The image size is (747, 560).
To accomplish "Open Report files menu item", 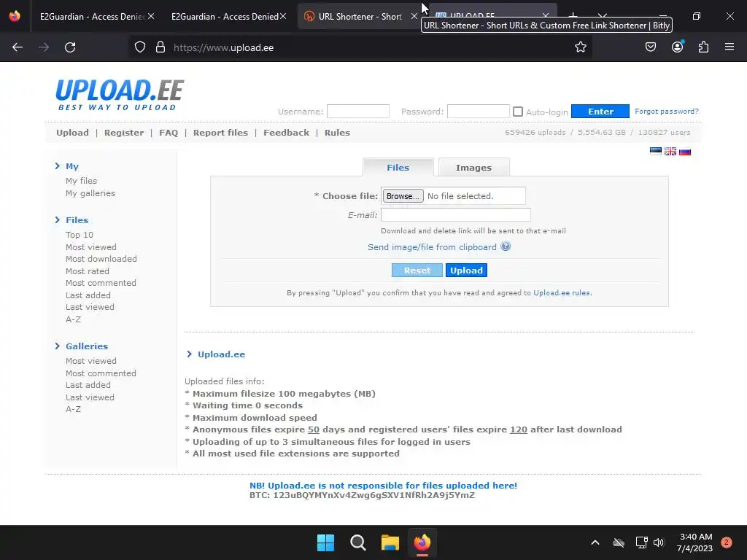I will 220,133.
